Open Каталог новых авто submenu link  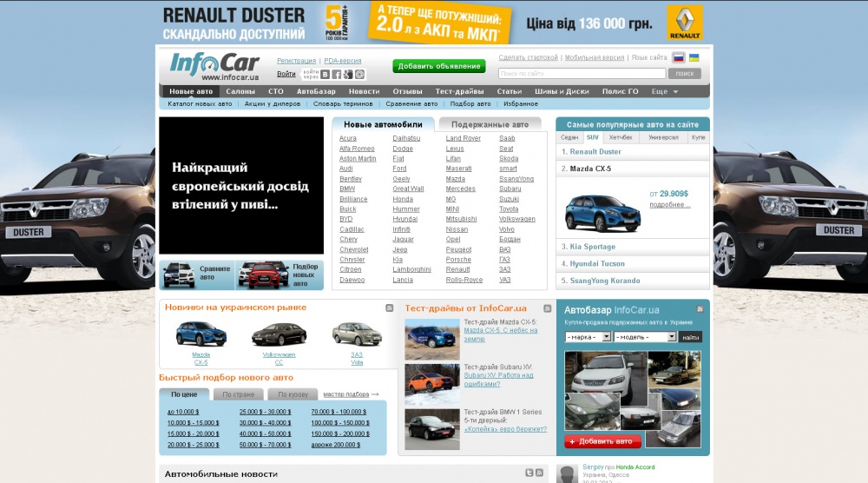click(200, 103)
